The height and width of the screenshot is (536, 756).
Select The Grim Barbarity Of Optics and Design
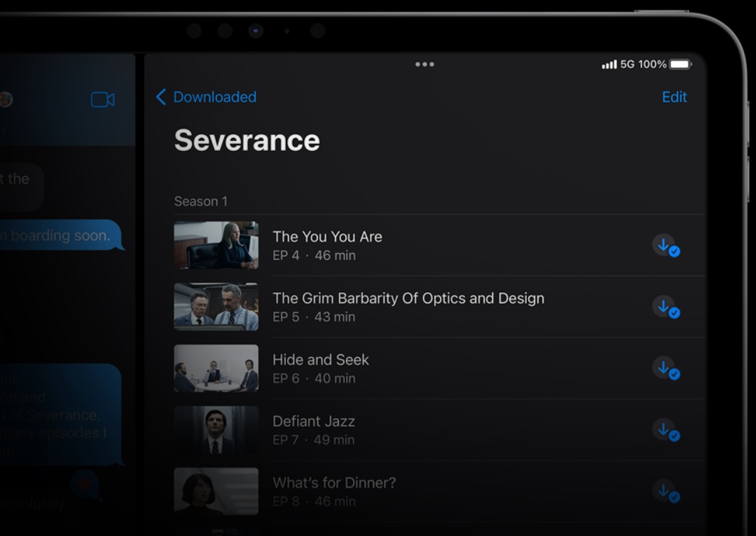pyautogui.click(x=408, y=298)
